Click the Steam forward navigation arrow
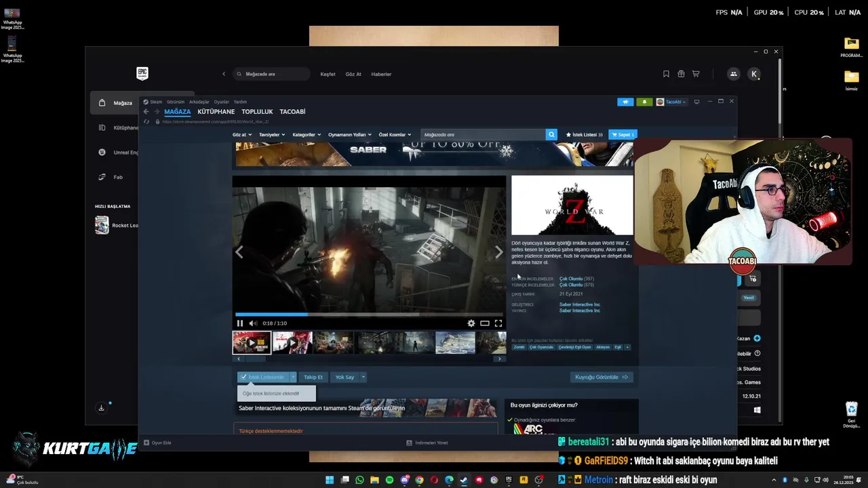This screenshot has width=868, height=488. click(x=156, y=112)
